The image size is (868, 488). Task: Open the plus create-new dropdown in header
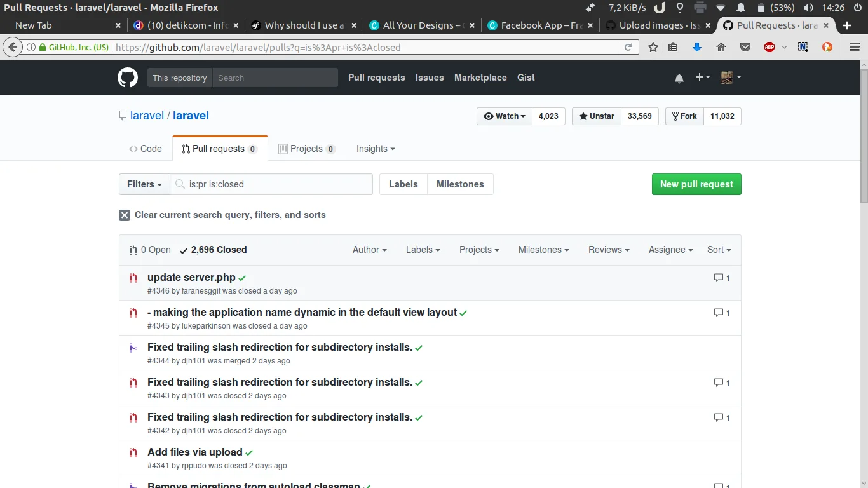(702, 78)
